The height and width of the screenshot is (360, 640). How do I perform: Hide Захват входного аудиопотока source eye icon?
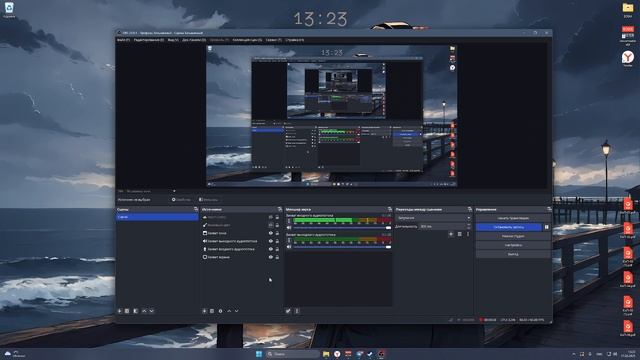pyautogui.click(x=270, y=249)
